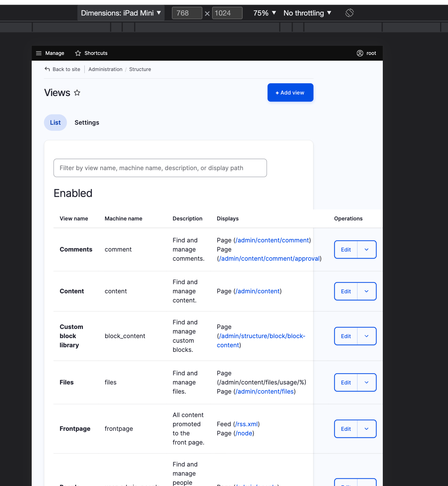Viewport: 448px width, 486px height.
Task: Click the Displays column header
Action: [228, 219]
